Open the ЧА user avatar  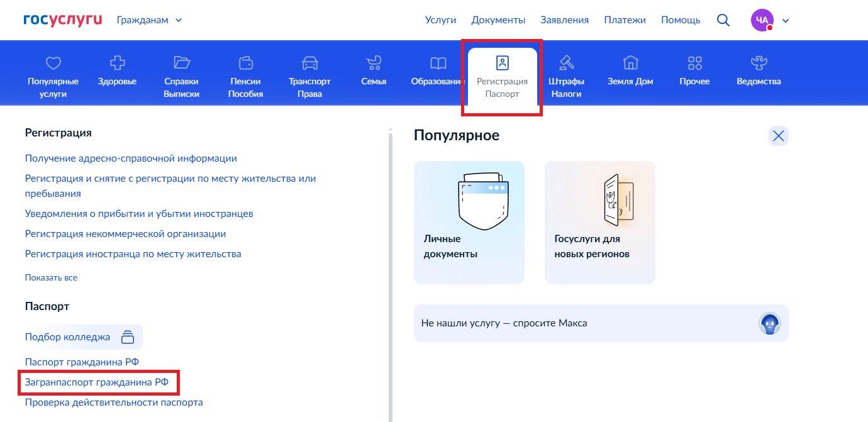point(762,20)
